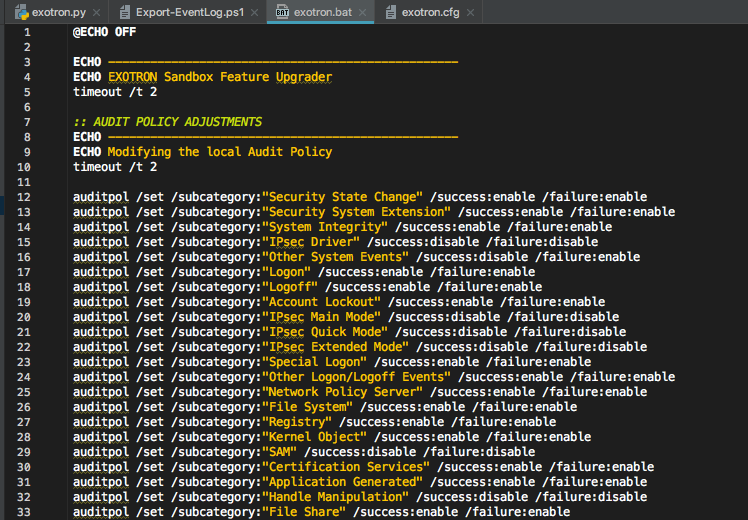Click the file icon on Export-EventLog.ps1 tab
This screenshot has width=748, height=520.
pos(125,12)
